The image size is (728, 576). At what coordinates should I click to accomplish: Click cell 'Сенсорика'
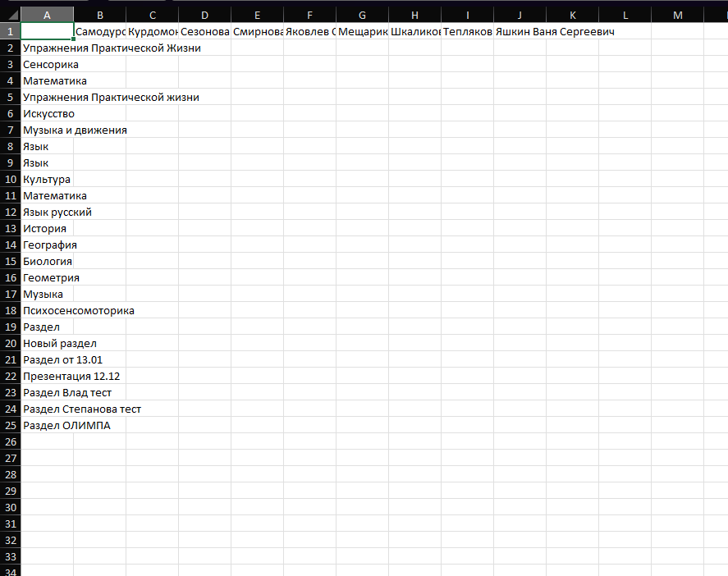[51, 64]
